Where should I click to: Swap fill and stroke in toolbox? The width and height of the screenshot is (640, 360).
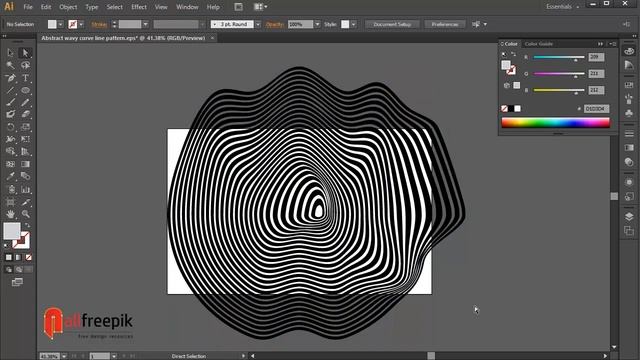point(27,225)
